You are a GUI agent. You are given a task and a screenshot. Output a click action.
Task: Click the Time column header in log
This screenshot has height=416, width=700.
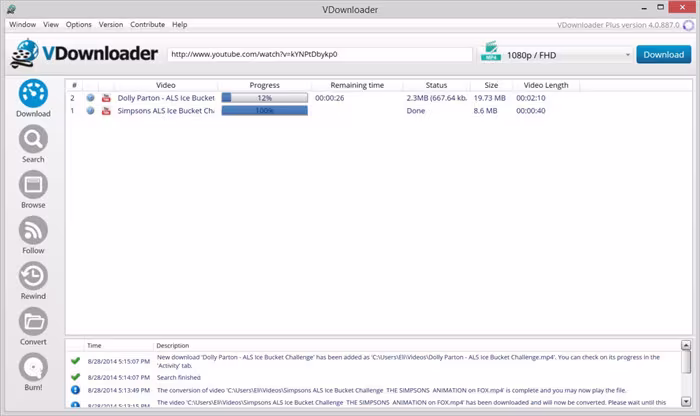[x=94, y=345]
